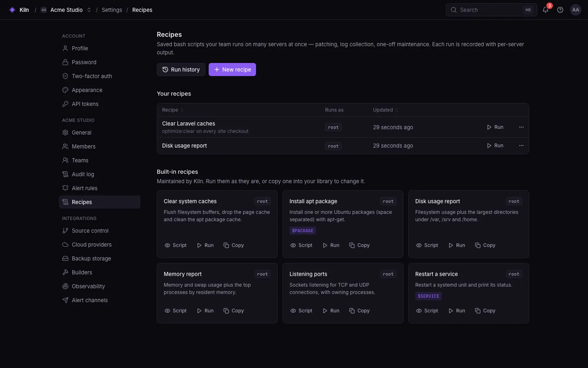The image size is (588, 368).
Task: View script of built-in Disk usage report
Action: point(427,245)
